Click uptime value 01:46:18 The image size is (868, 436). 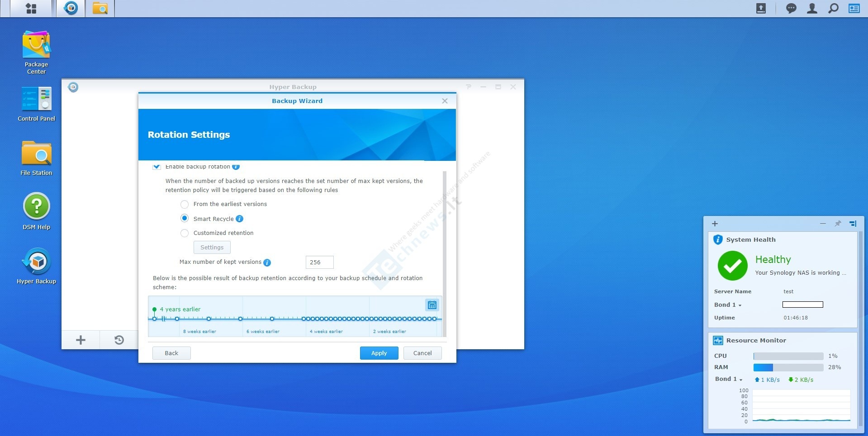point(796,318)
